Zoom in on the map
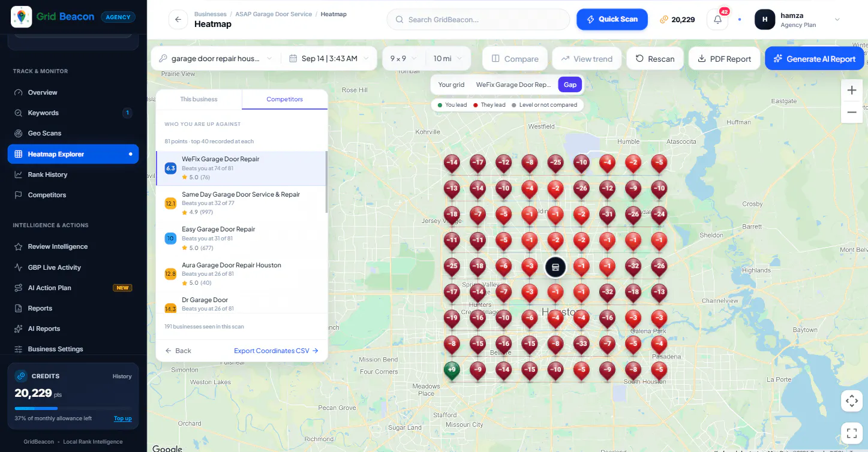 [852, 91]
